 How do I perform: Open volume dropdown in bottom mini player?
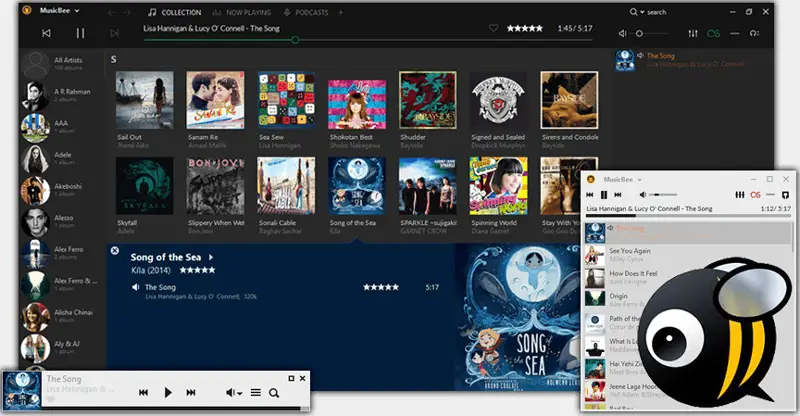click(x=234, y=392)
